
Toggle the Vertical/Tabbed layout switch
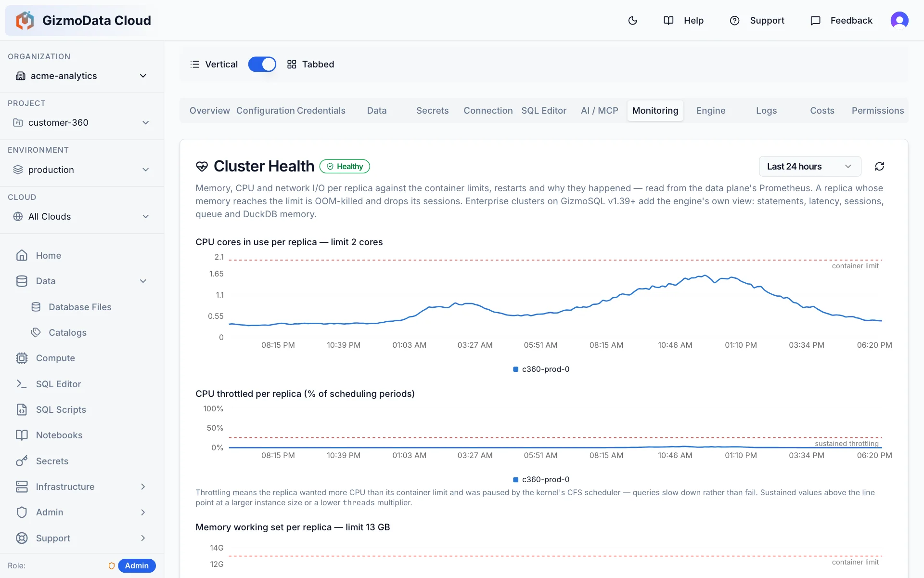click(x=262, y=64)
